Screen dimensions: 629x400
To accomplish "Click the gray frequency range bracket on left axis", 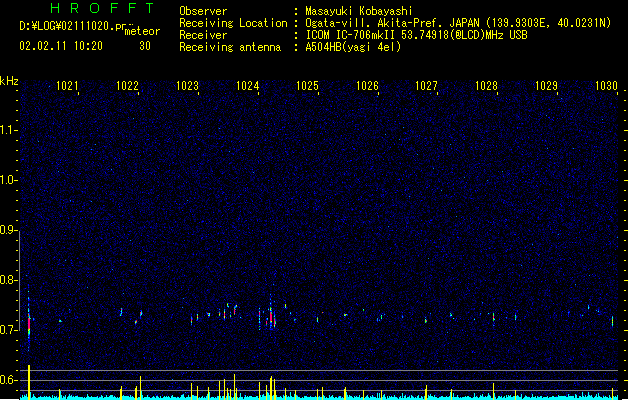I will 20,280.
